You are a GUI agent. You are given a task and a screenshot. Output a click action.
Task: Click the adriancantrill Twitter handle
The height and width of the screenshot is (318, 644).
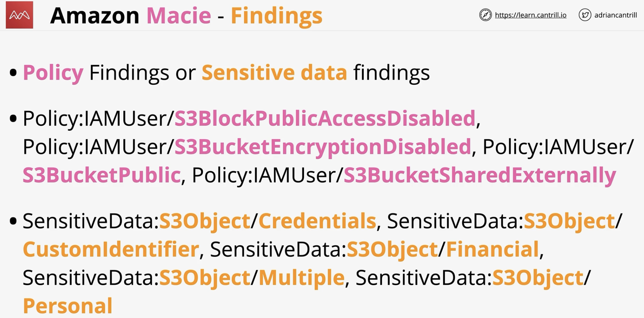(x=615, y=15)
